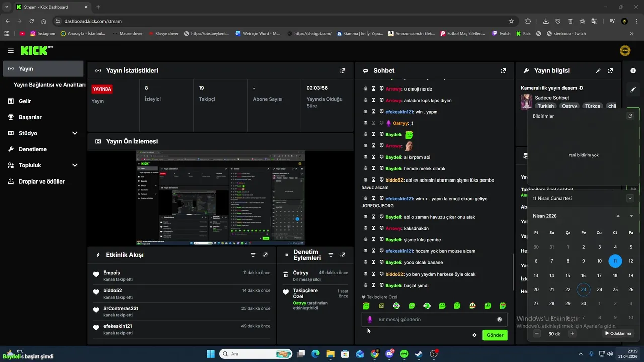The image size is (644, 362).
Task: Pop out the Etkinlik Akışı panel
Action: coord(265,255)
